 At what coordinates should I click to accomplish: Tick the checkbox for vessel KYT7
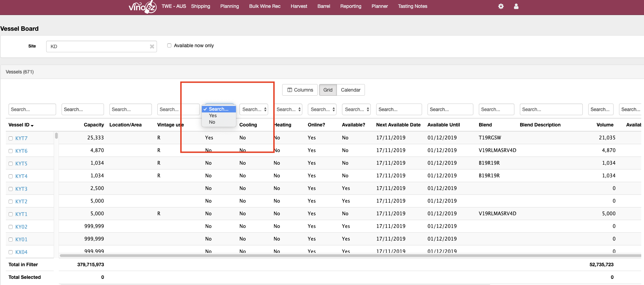click(11, 138)
